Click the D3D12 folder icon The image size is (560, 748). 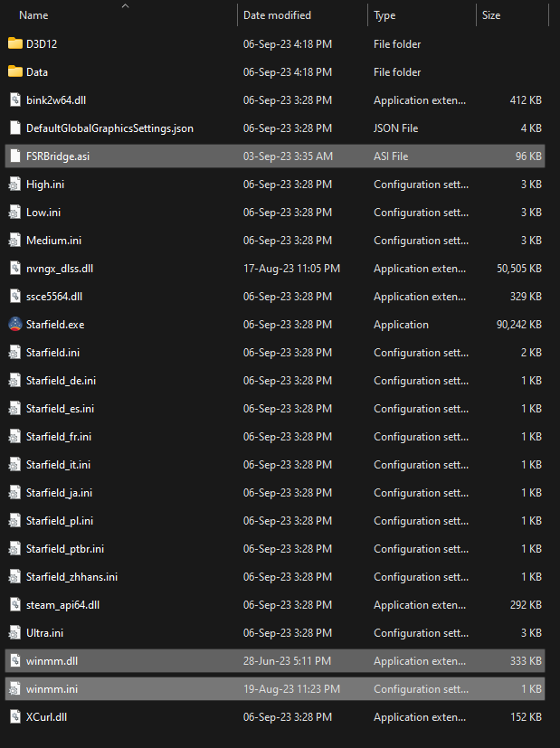pos(15,44)
